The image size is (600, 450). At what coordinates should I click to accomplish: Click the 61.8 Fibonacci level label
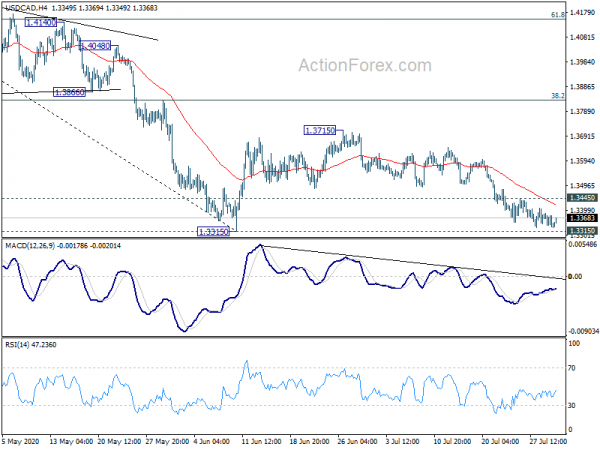tap(558, 15)
